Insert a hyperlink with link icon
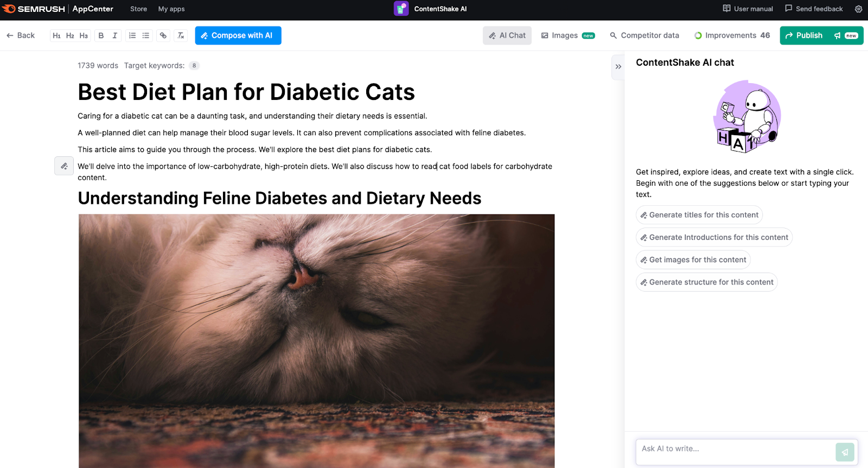The width and height of the screenshot is (868, 468). point(163,36)
